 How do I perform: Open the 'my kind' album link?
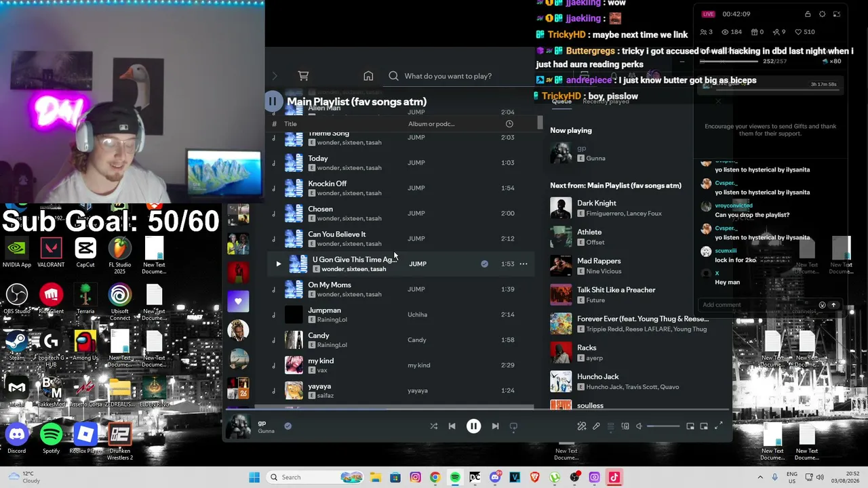(419, 365)
